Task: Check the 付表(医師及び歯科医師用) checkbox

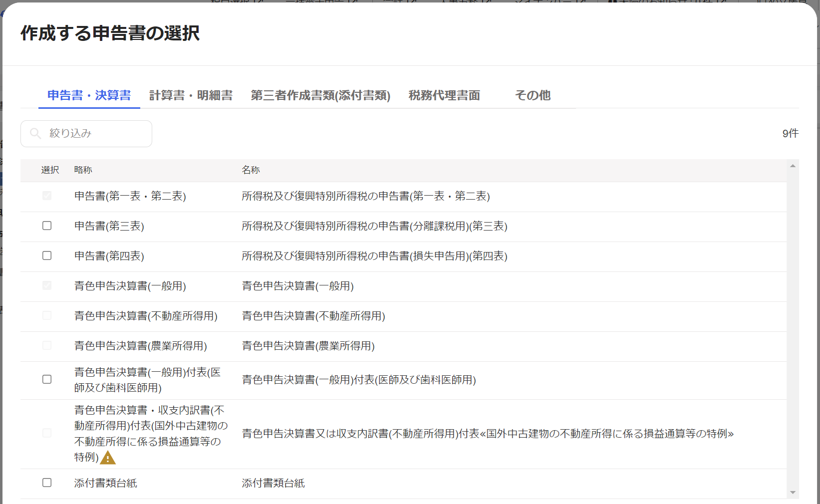Action: [x=47, y=379]
